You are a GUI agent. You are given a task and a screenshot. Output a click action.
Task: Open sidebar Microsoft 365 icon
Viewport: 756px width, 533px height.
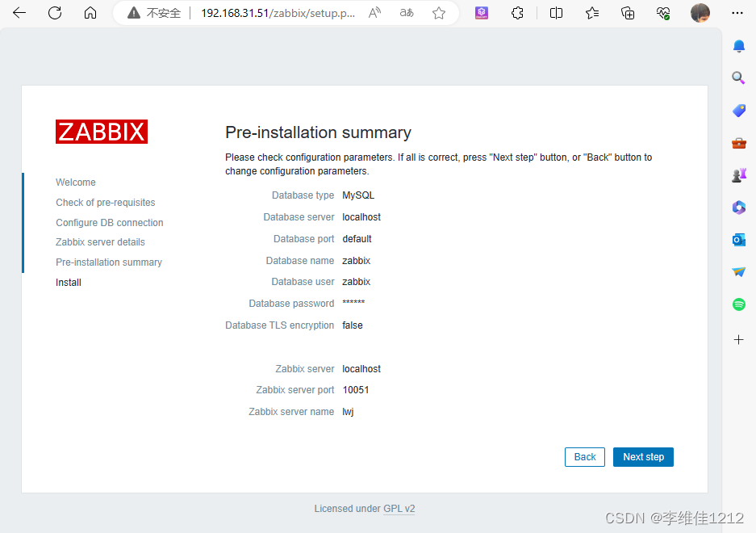[738, 208]
